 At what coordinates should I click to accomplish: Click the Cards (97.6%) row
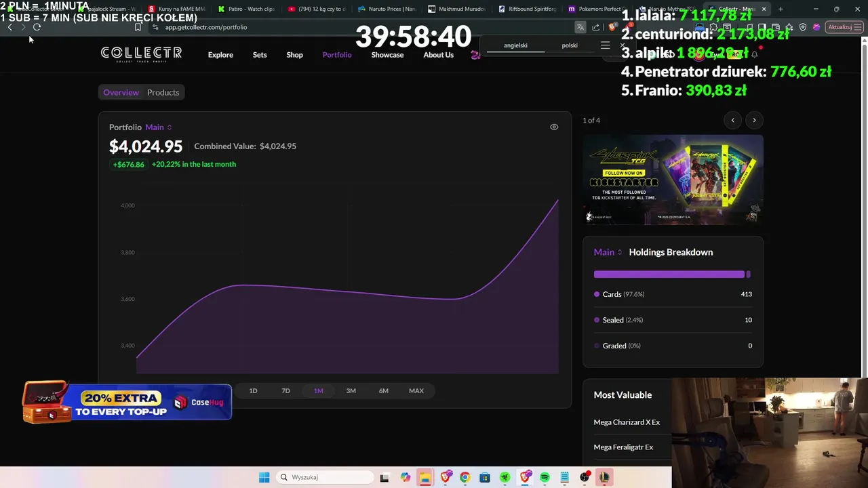point(673,294)
